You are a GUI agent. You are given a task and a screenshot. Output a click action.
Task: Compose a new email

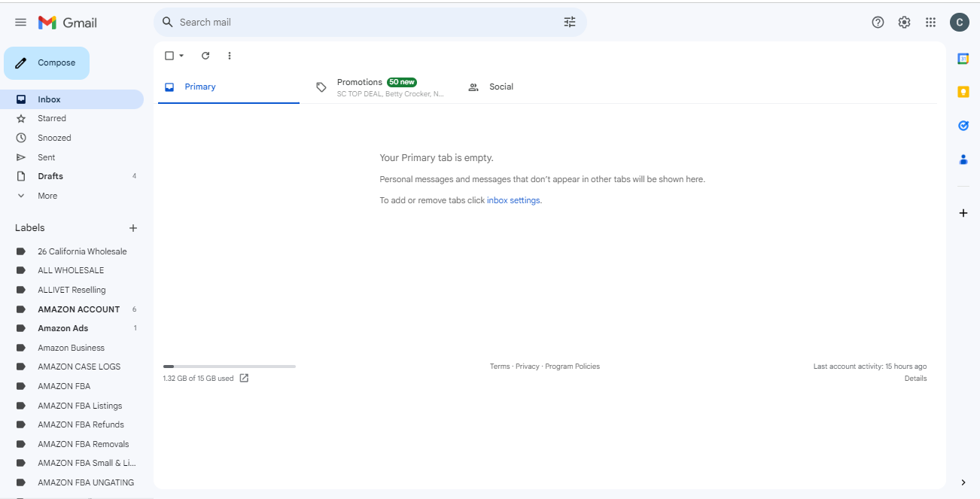(47, 63)
